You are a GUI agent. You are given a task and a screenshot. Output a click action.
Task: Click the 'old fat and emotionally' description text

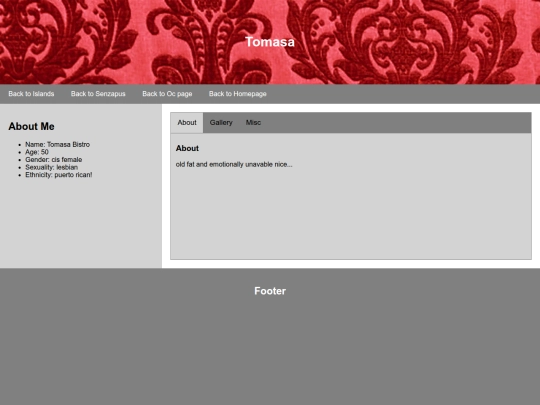click(x=234, y=164)
